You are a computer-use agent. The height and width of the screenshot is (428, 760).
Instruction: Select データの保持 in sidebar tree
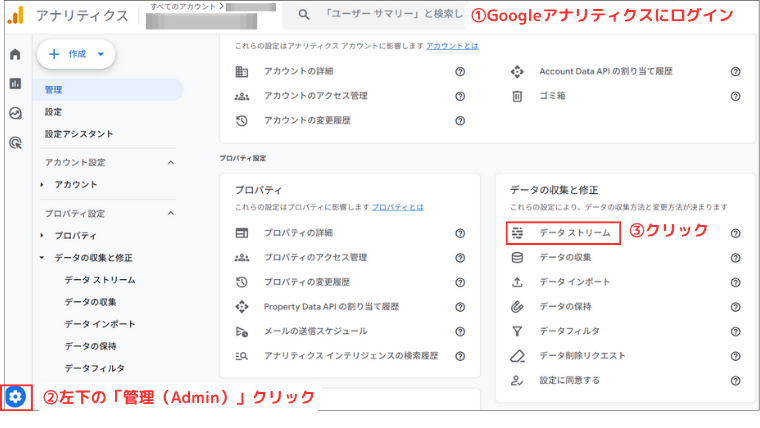coord(90,347)
